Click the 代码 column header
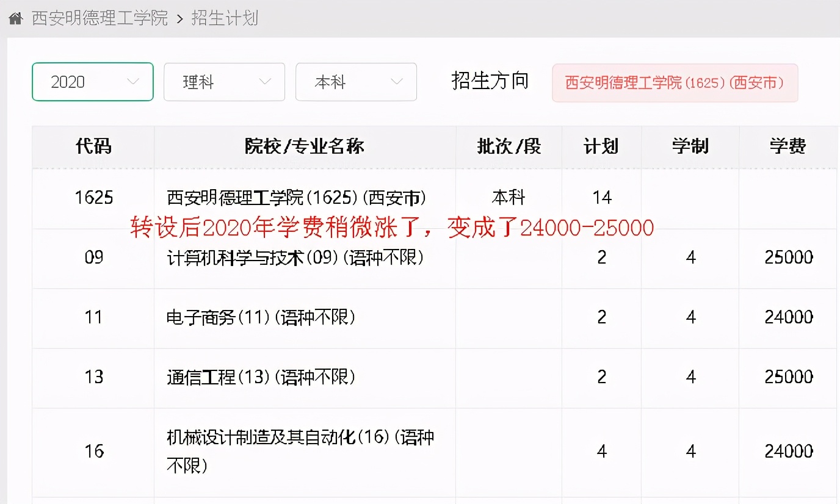 point(92,146)
